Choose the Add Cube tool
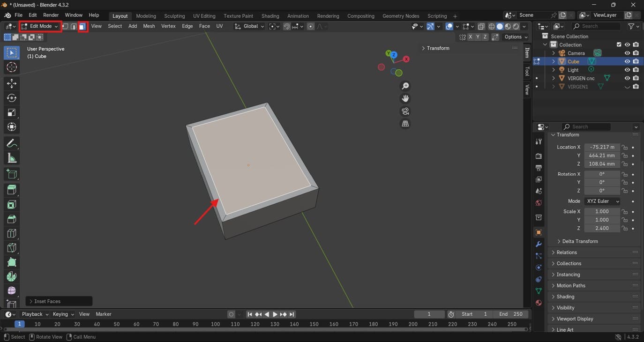 pyautogui.click(x=12, y=174)
